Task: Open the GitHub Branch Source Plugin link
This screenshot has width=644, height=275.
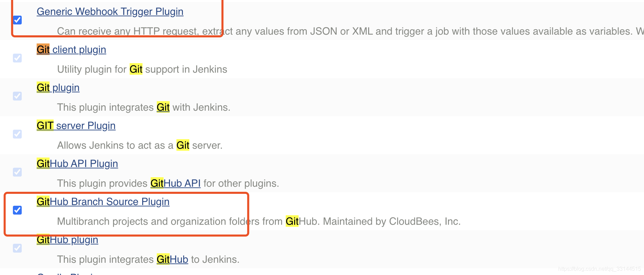Action: (x=103, y=202)
